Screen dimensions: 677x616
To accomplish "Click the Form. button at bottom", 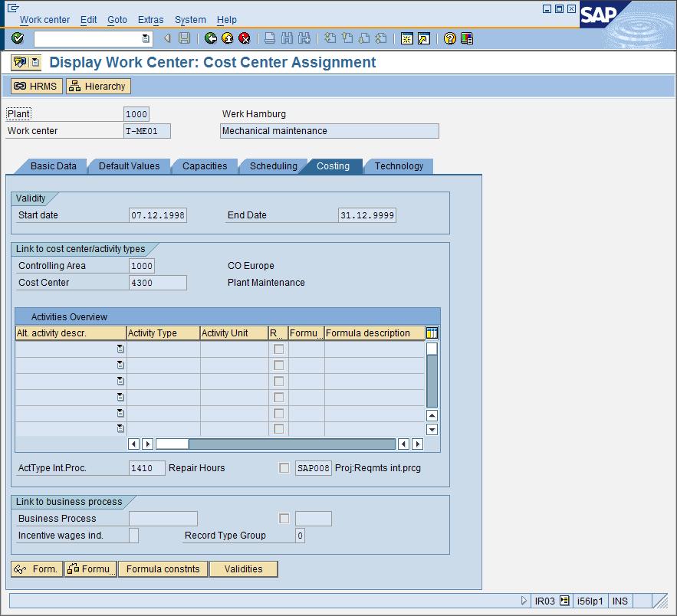I will point(37,569).
